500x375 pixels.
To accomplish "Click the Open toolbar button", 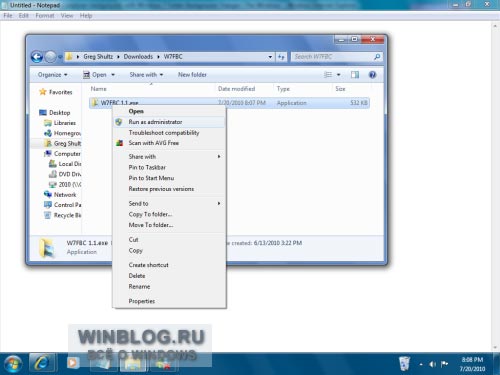I will 95,75.
